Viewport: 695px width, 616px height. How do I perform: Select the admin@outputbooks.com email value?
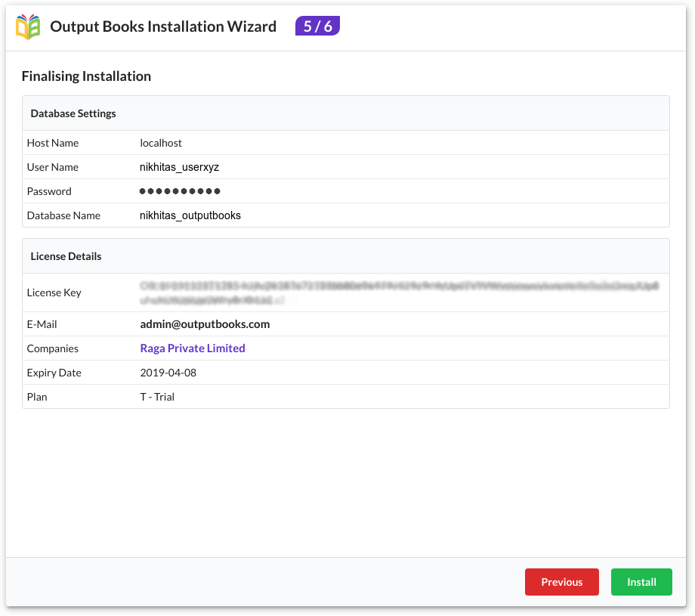[205, 324]
